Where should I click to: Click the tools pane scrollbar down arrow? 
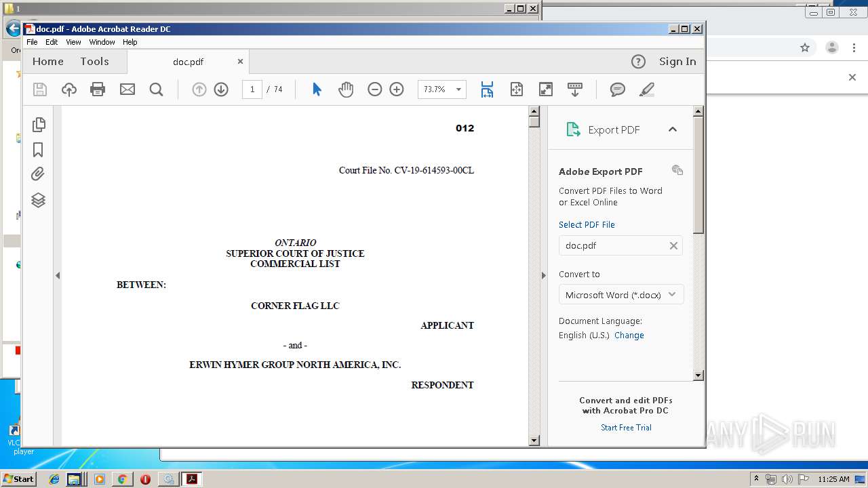[x=698, y=375]
